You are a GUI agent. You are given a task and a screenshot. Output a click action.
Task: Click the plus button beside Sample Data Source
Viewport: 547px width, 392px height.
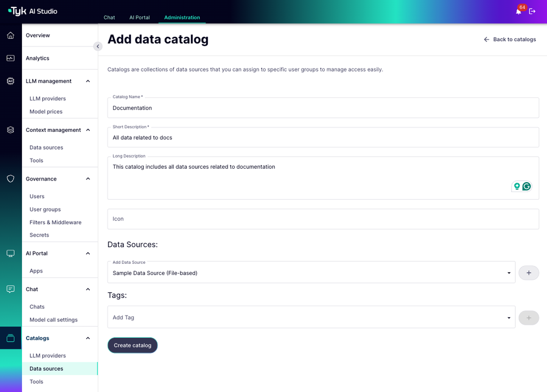[528, 272]
